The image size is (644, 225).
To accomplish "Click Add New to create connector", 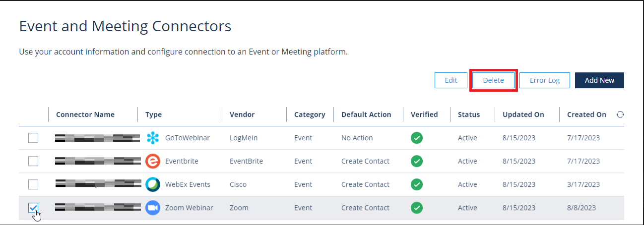I will click(599, 80).
